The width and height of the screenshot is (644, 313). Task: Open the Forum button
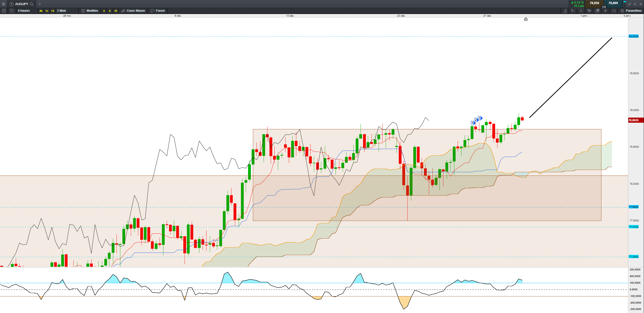(x=158, y=11)
